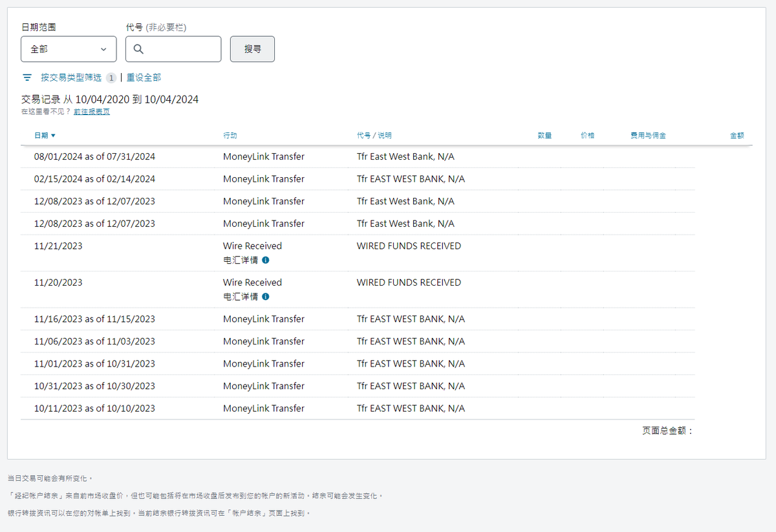
Task: Click the filter count badge showing 1
Action: pos(111,78)
